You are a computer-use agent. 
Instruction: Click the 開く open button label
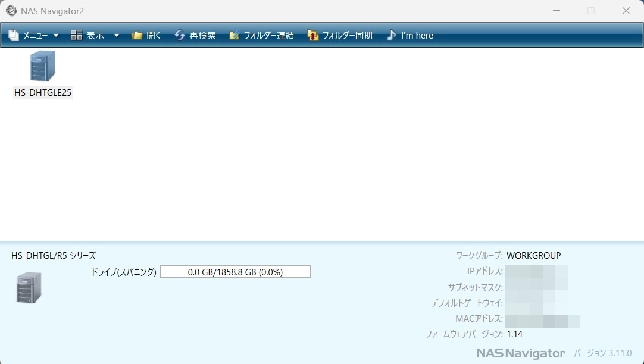[154, 36]
